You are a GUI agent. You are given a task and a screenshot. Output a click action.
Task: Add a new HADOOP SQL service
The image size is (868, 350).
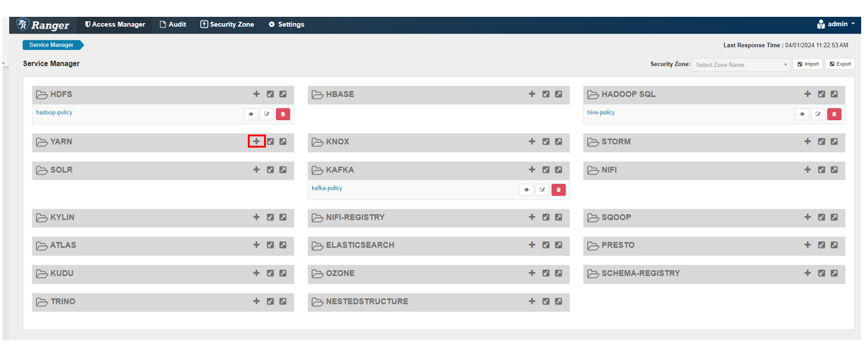click(x=808, y=94)
